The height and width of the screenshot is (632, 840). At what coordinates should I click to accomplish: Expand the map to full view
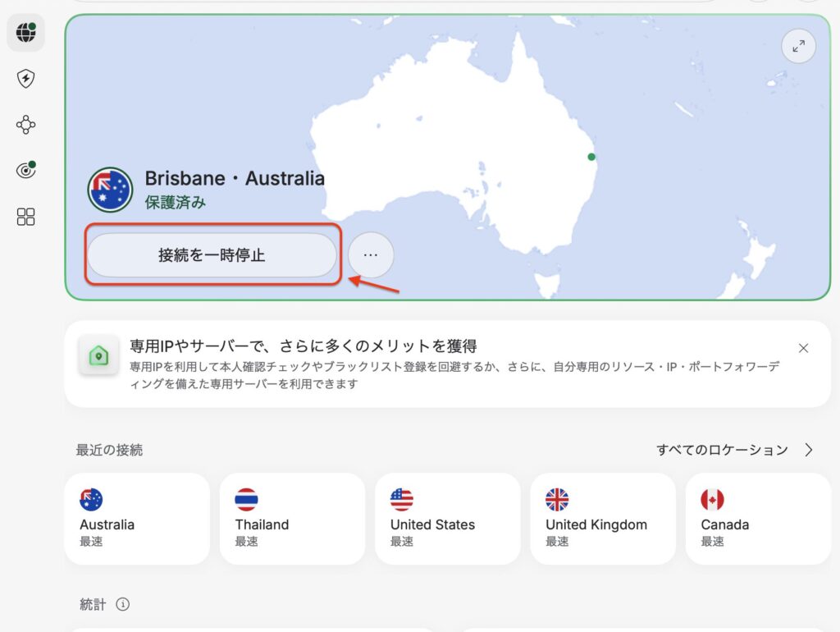pyautogui.click(x=798, y=47)
